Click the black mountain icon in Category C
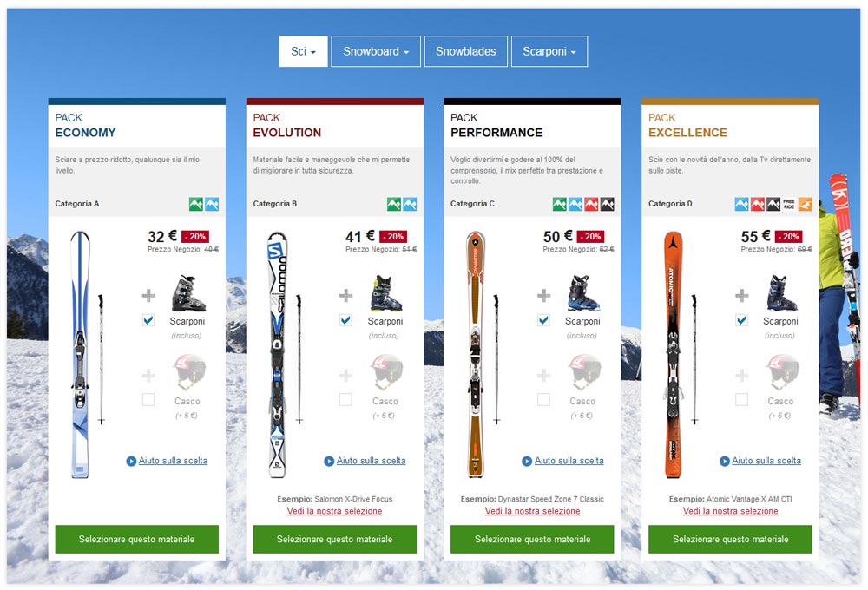Image resolution: width=868 pixels, height=590 pixels. [608, 204]
